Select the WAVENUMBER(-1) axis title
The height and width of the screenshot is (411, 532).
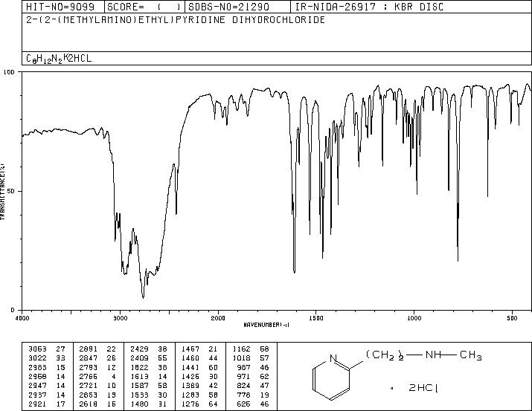[266, 325]
